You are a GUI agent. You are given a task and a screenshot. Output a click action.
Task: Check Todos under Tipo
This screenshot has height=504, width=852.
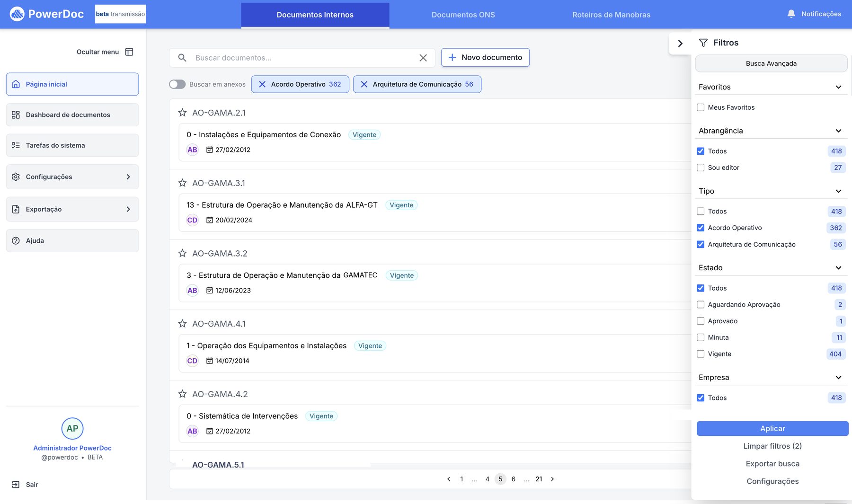pyautogui.click(x=701, y=212)
